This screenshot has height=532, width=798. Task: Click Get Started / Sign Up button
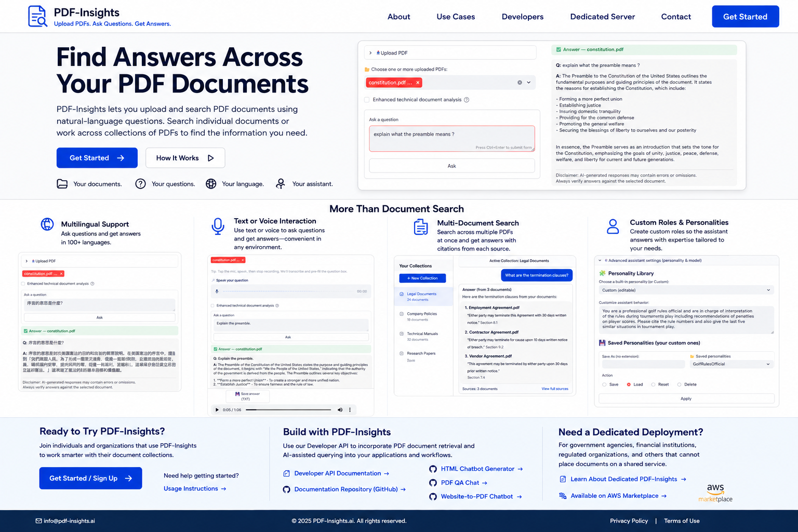[91, 478]
